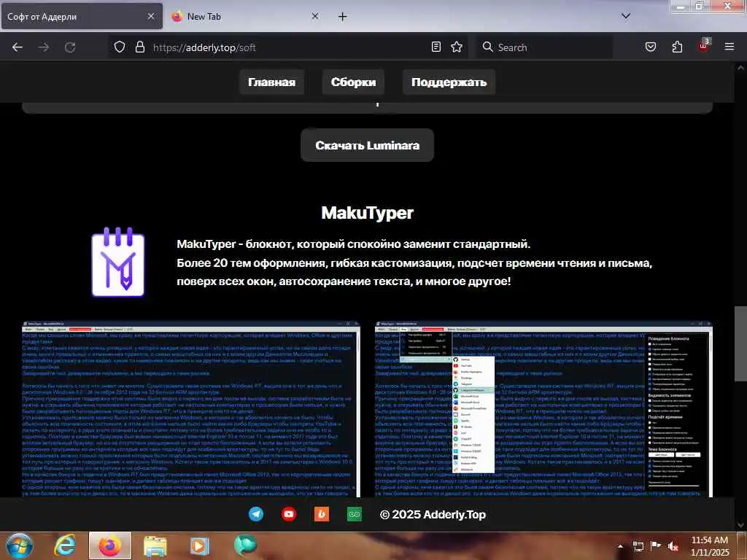Bookmark this page with the star
The image size is (747, 560).
click(x=457, y=47)
